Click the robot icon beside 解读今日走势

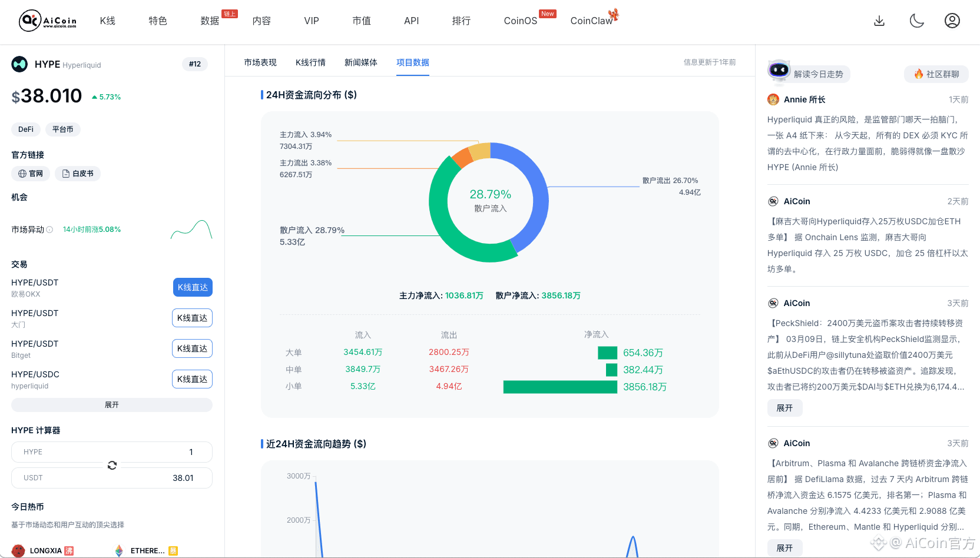(779, 71)
